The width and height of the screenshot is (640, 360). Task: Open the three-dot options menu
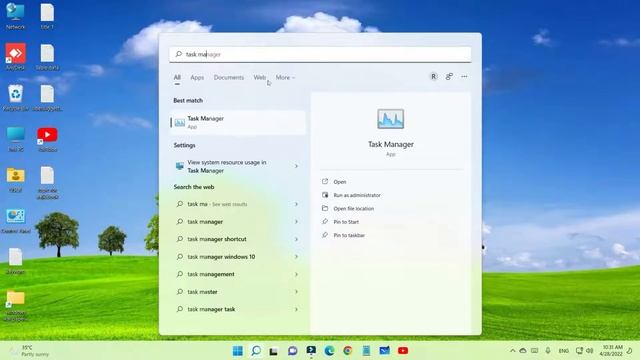tap(464, 76)
